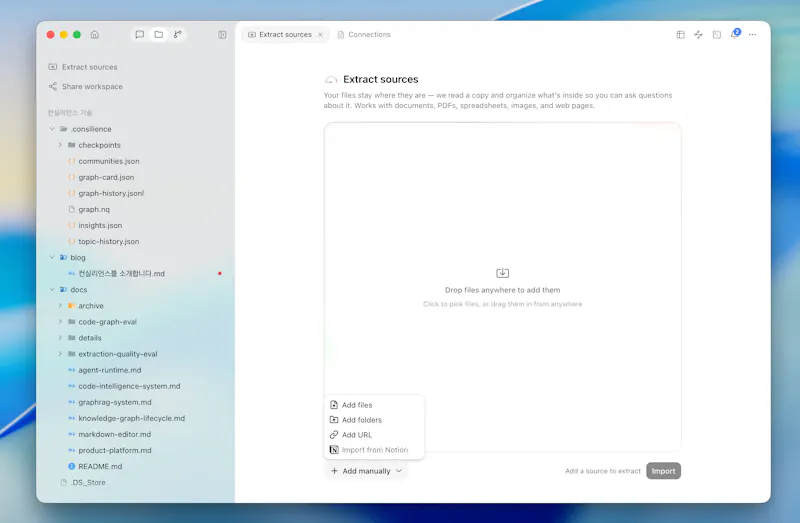800x523 pixels.
Task: Collapse the blog folder
Action: (52, 257)
